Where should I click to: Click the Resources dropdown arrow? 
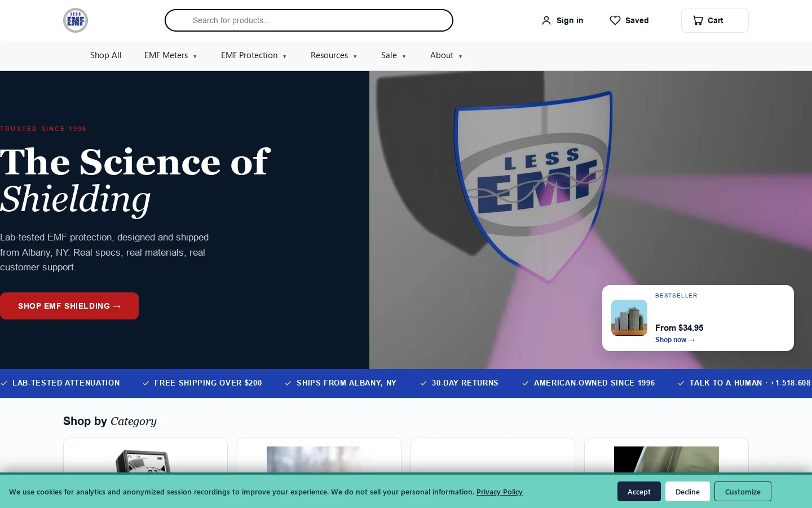click(x=355, y=56)
